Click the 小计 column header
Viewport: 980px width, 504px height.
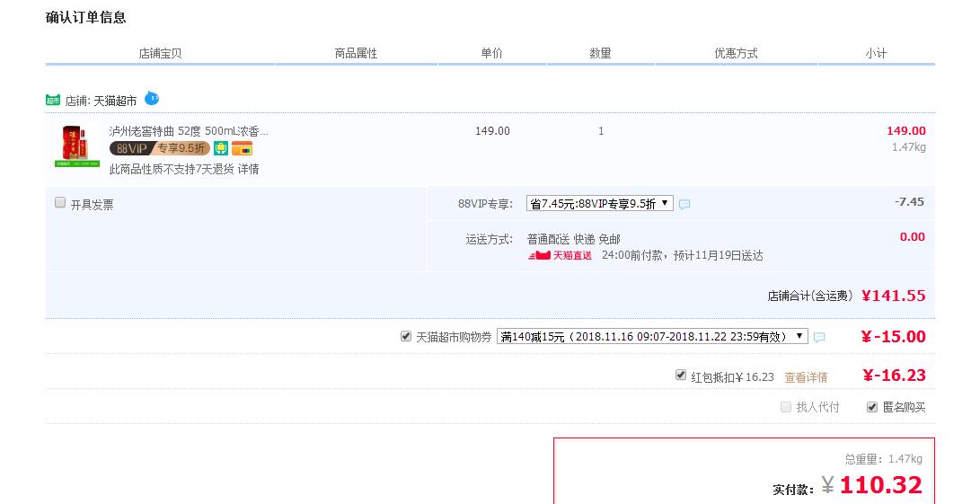coord(876,53)
